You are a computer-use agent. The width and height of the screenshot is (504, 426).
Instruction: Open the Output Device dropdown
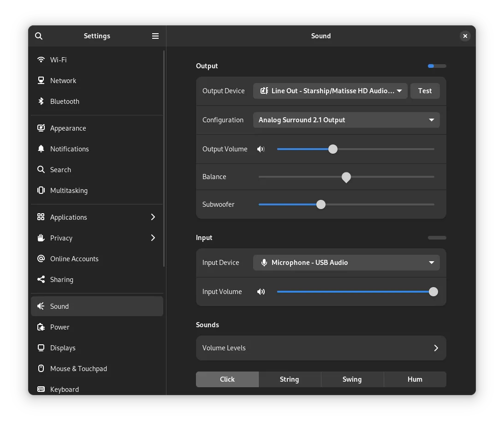330,91
